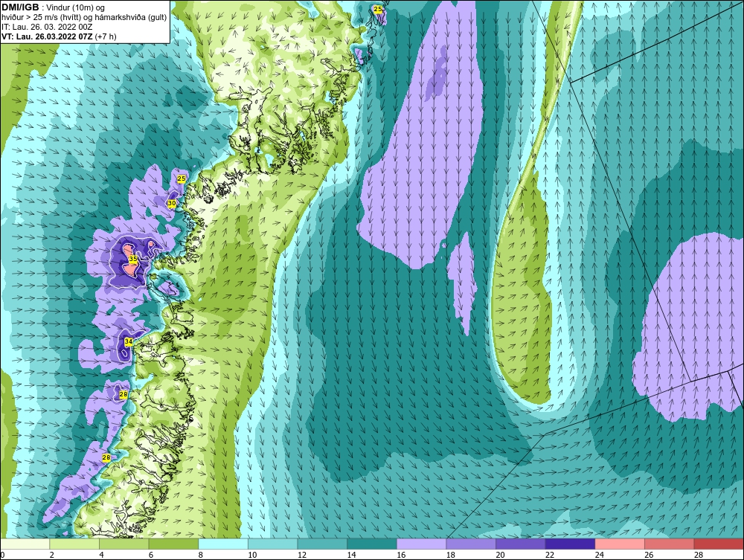Click the red color scale swatch above 28
The height and width of the screenshot is (560, 744).
[x=719, y=544]
